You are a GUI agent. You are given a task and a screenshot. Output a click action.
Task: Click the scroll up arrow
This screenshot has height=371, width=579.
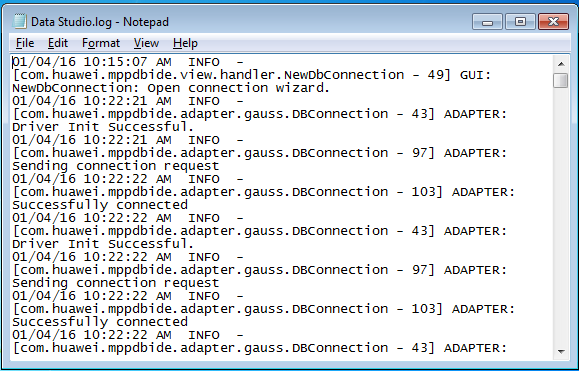tap(561, 64)
